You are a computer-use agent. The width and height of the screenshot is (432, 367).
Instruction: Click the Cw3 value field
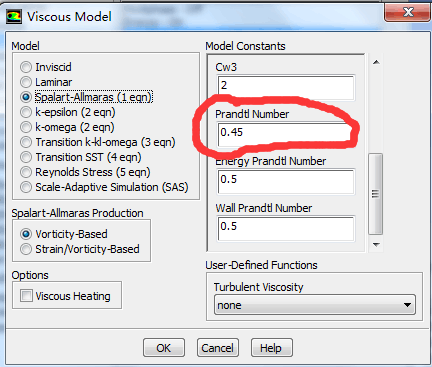[x=286, y=87]
